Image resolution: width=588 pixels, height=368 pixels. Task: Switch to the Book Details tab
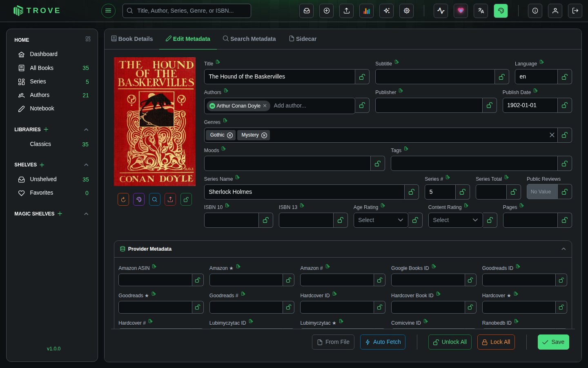coord(132,39)
